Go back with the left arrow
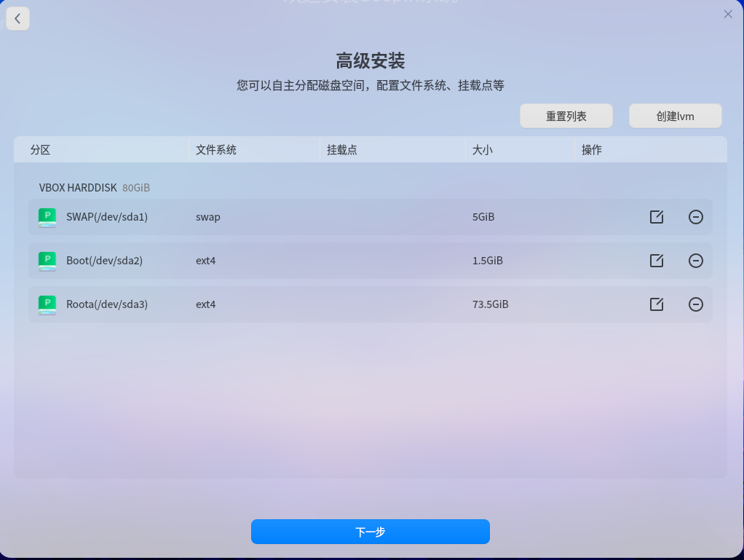The width and height of the screenshot is (744, 560). pyautogui.click(x=18, y=18)
